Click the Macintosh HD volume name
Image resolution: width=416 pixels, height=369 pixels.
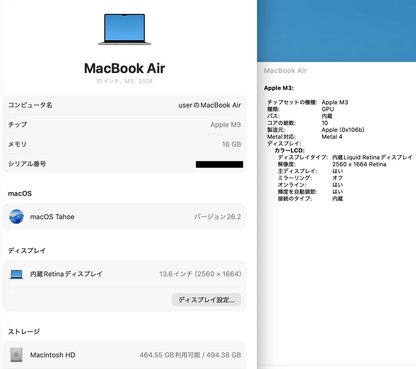click(x=53, y=355)
